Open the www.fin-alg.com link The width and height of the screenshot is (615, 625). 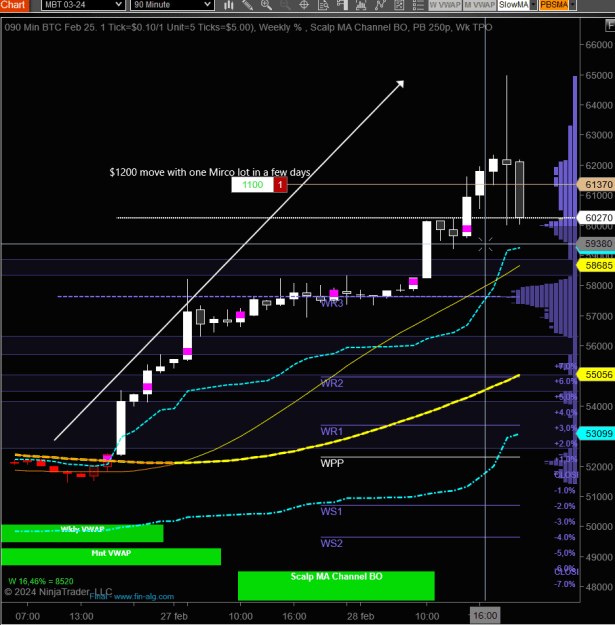(144, 597)
